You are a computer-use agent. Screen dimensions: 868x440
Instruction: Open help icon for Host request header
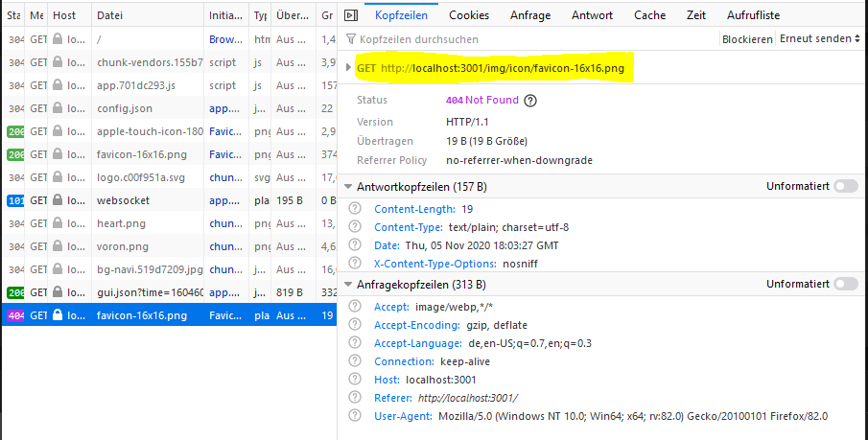tap(355, 379)
